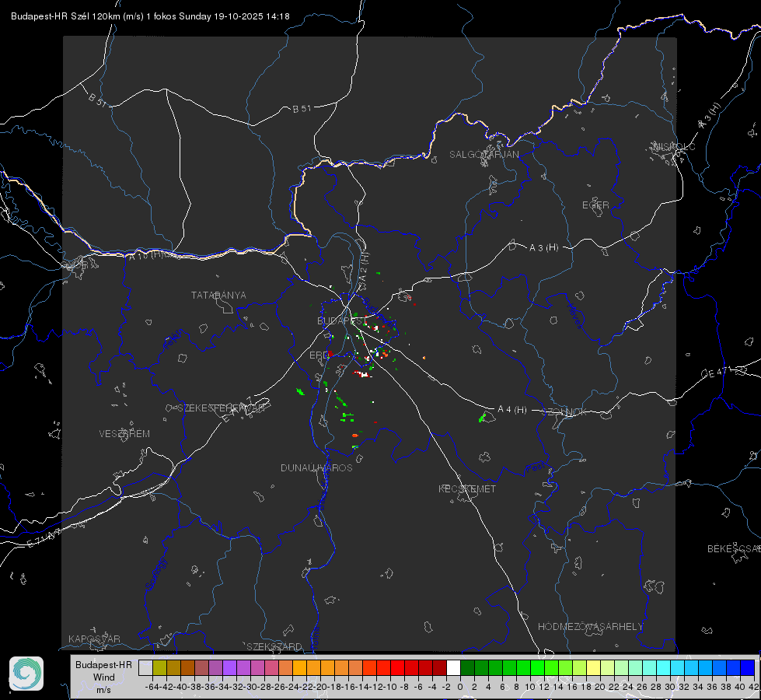Screen dimensions: 761x700
Task: Click the Budapest-HR Wind legend label
Action: point(104,677)
